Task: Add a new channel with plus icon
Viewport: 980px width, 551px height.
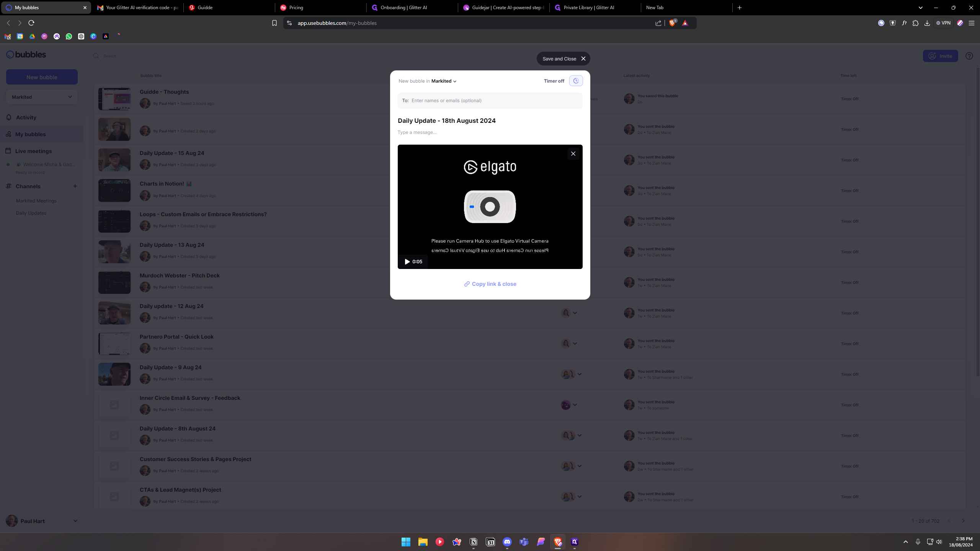Action: coord(75,186)
